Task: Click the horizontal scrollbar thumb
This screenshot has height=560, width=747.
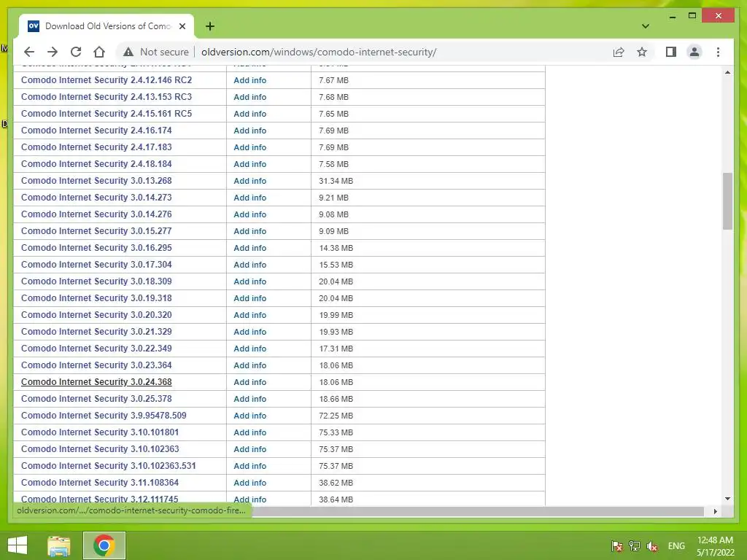Action: [x=478, y=511]
